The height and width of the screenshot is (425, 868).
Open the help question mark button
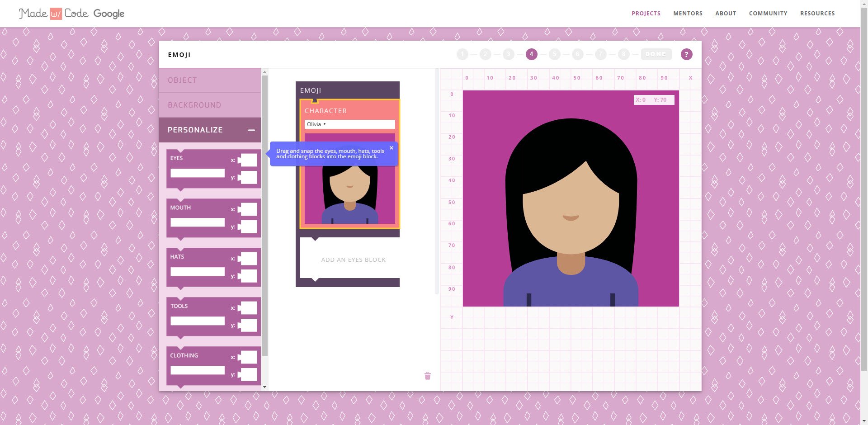686,54
